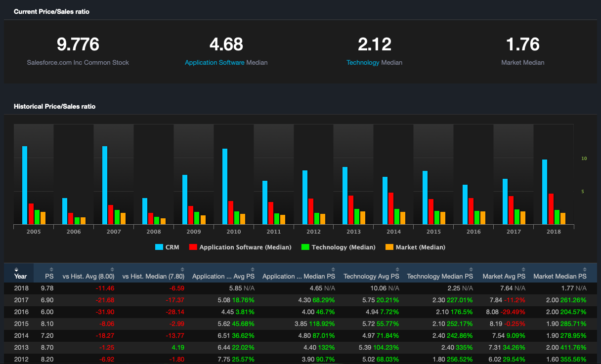Viewport: 601px width, 364px height.
Task: Click the "242.86%" value in the 2014 row
Action: point(461,335)
